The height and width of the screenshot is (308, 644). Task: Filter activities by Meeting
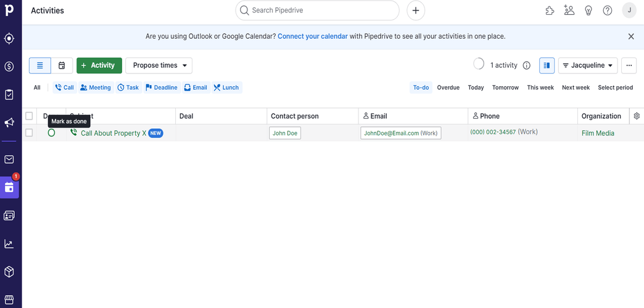coord(95,87)
